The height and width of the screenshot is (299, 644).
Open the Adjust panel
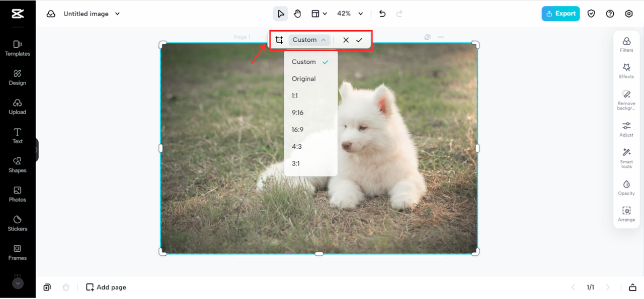(x=626, y=129)
